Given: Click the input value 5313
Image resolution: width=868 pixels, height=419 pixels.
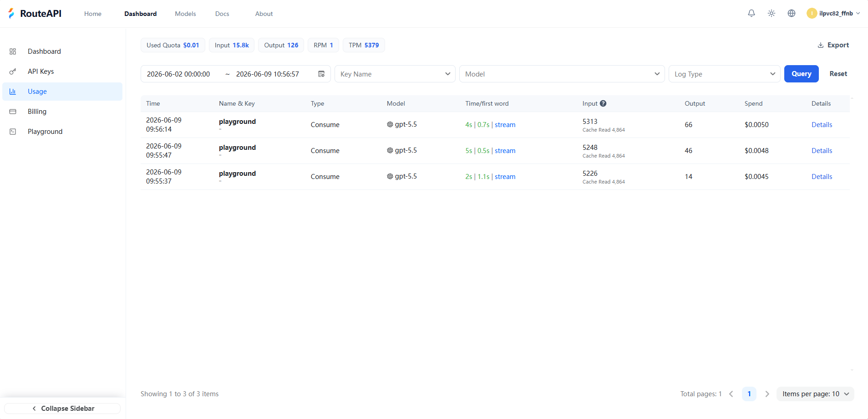Looking at the screenshot, I should (x=590, y=122).
